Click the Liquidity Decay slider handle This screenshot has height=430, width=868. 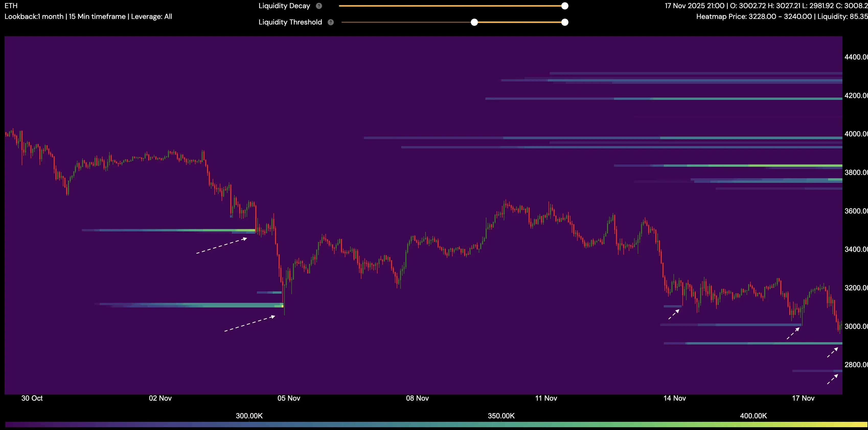pyautogui.click(x=565, y=6)
